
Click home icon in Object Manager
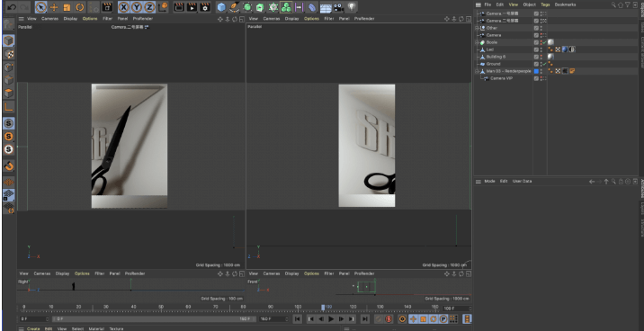pyautogui.click(x=621, y=4)
